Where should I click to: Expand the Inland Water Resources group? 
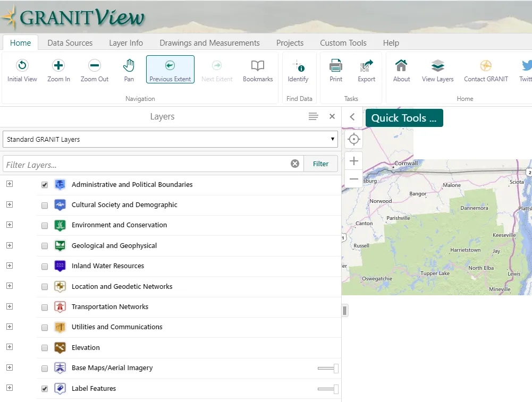tap(10, 266)
